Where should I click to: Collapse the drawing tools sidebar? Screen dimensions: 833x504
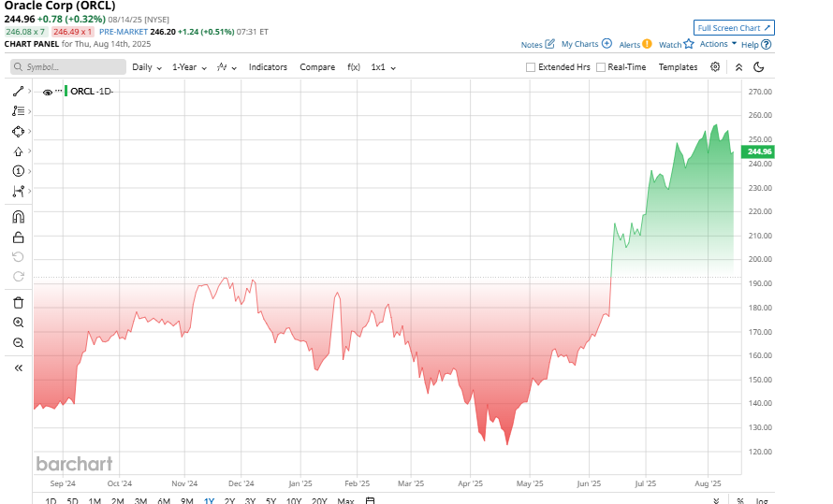[x=18, y=367]
